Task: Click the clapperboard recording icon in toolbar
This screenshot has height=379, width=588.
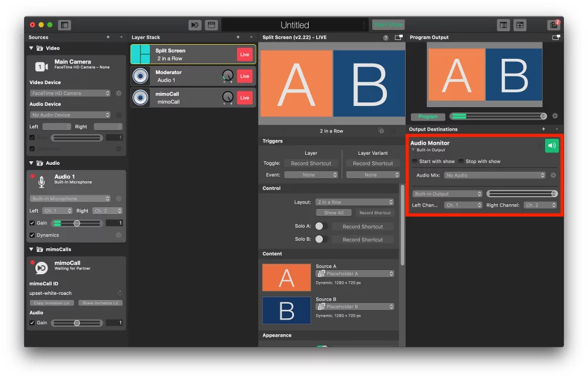Action: 212,25
